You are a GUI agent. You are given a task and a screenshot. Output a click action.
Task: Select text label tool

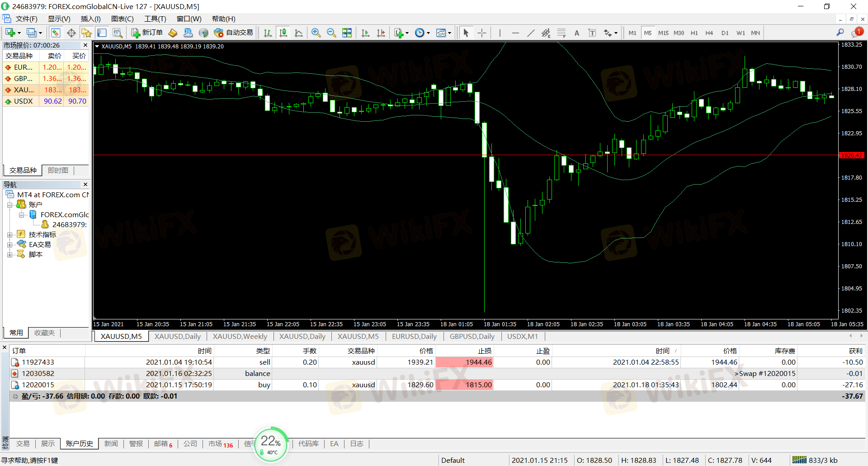[592, 33]
